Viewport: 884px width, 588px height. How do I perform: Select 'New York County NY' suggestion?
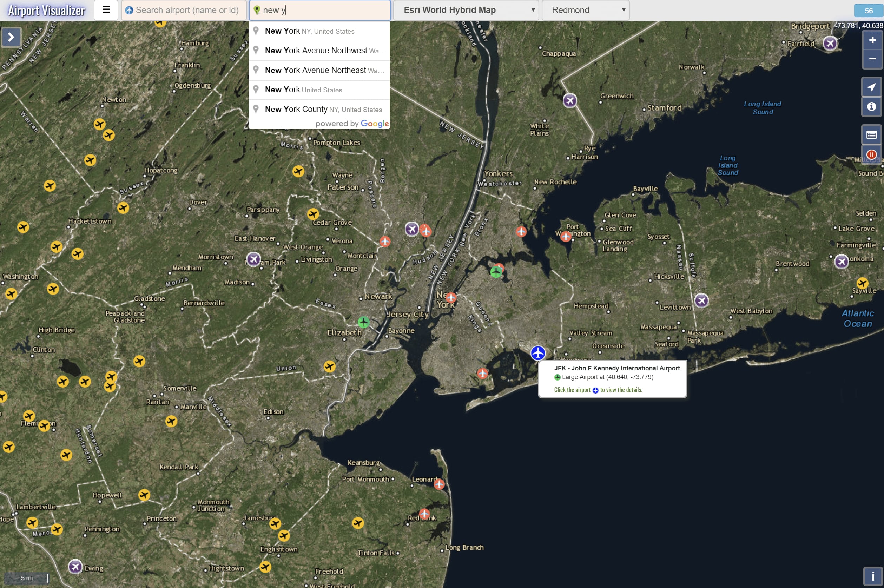point(319,109)
